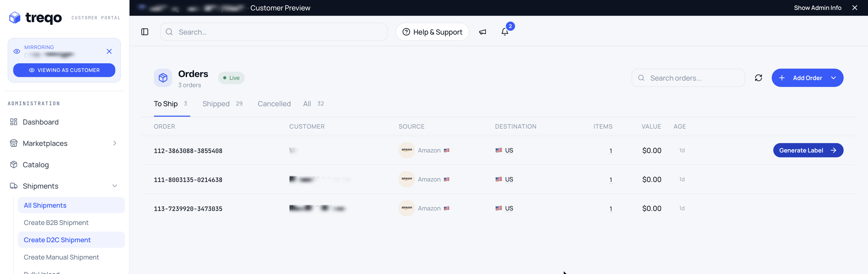Click the Help & Support button

click(x=432, y=32)
